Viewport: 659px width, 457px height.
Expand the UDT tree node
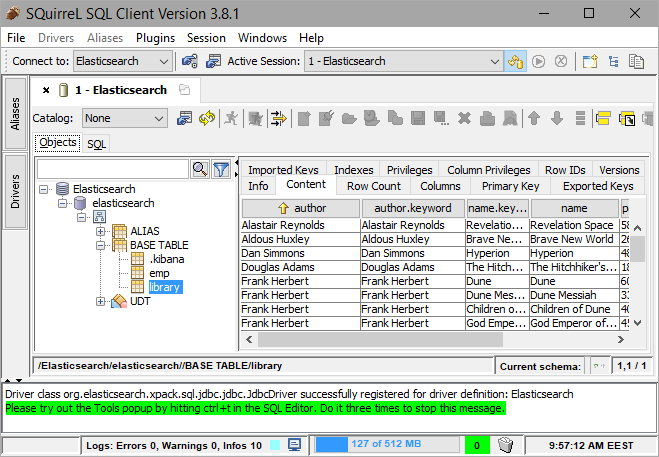[101, 301]
